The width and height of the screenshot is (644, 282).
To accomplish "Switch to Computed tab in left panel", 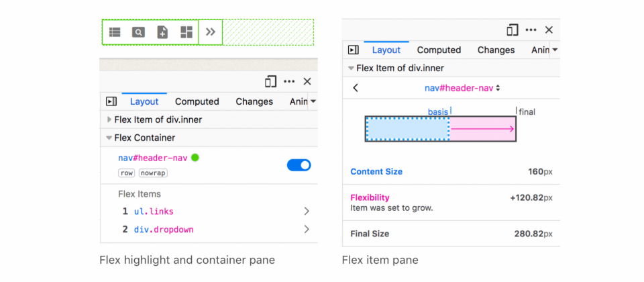I will click(197, 101).
